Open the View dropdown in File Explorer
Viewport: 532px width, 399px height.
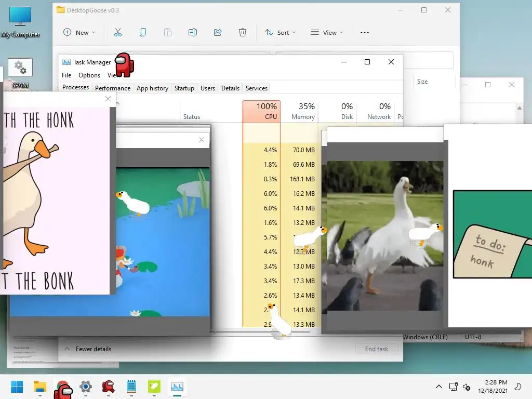coord(327,33)
